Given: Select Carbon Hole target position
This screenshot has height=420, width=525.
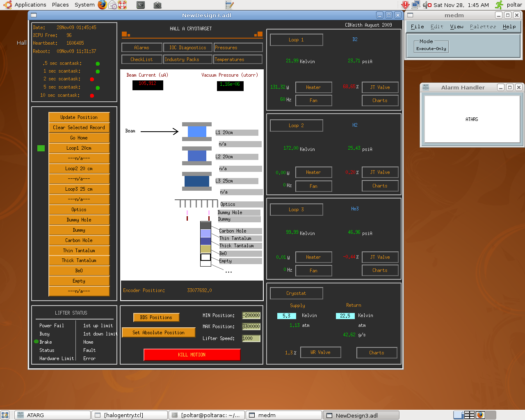Looking at the screenshot, I should (x=79, y=240).
